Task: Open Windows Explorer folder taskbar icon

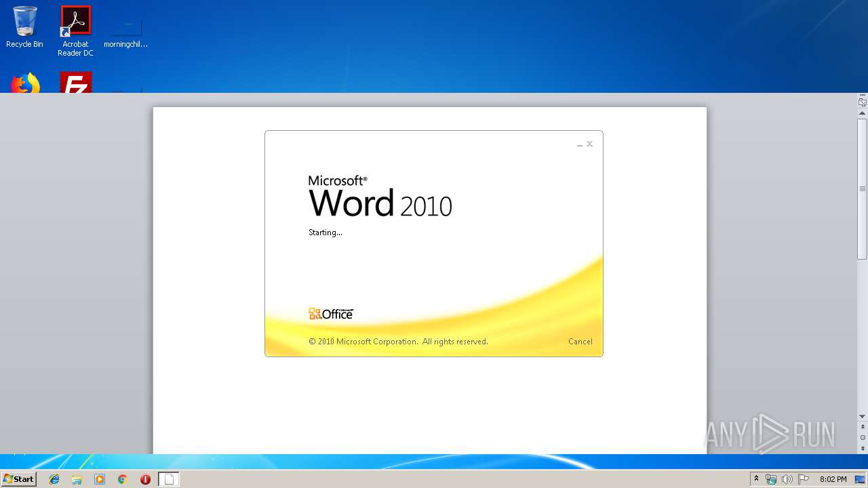Action: pyautogui.click(x=77, y=479)
